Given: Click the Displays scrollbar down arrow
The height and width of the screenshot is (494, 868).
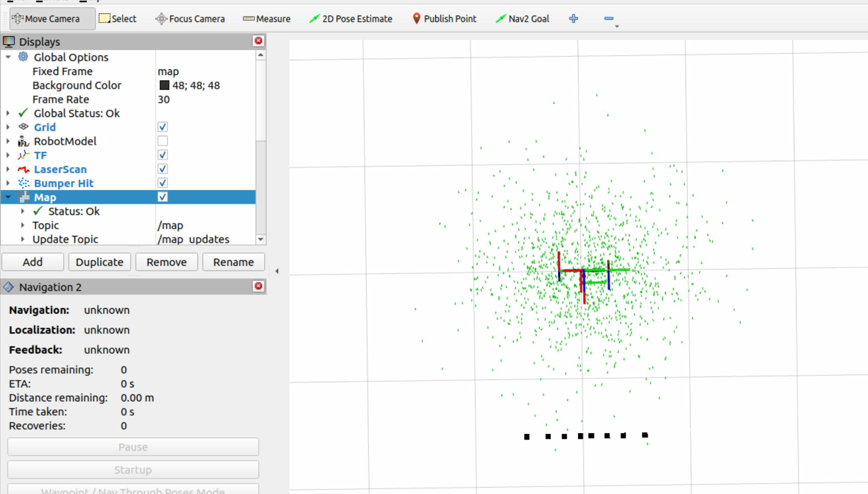Looking at the screenshot, I should 260,239.
